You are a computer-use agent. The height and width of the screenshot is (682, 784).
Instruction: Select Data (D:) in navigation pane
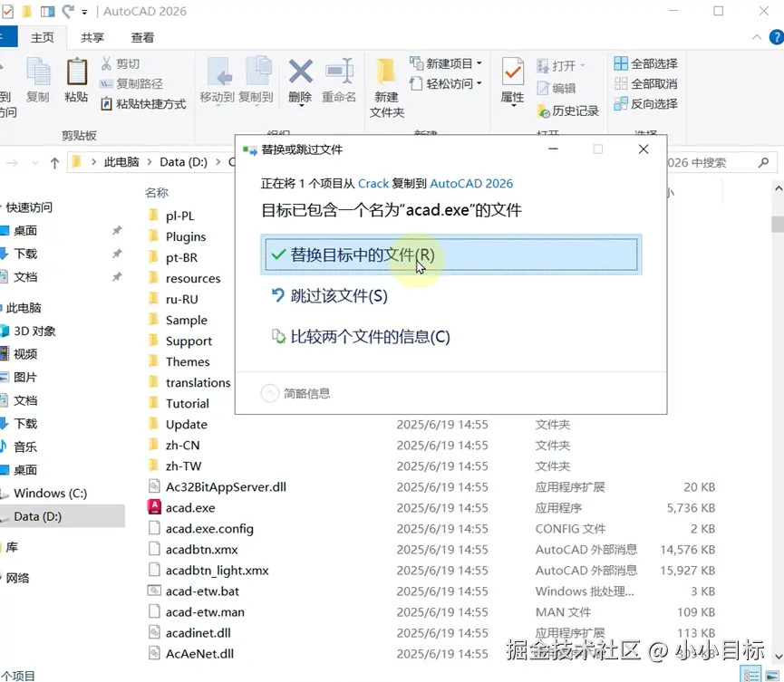pos(62,516)
